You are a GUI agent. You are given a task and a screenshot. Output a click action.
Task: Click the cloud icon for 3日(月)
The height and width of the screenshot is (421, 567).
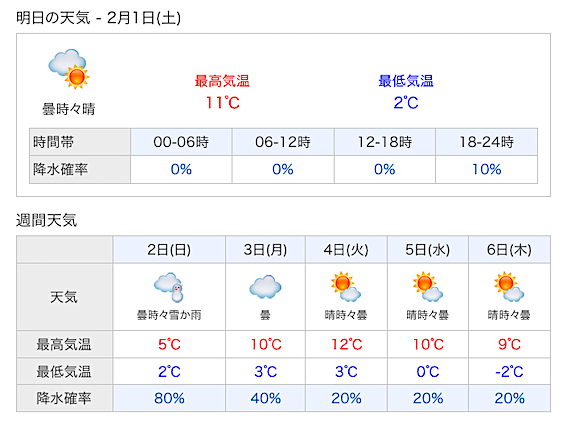point(265,287)
